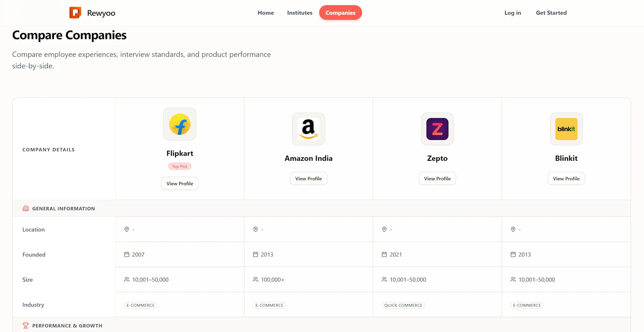This screenshot has width=644, height=332.
Task: Click the Amazon India logo
Action: pos(309,129)
